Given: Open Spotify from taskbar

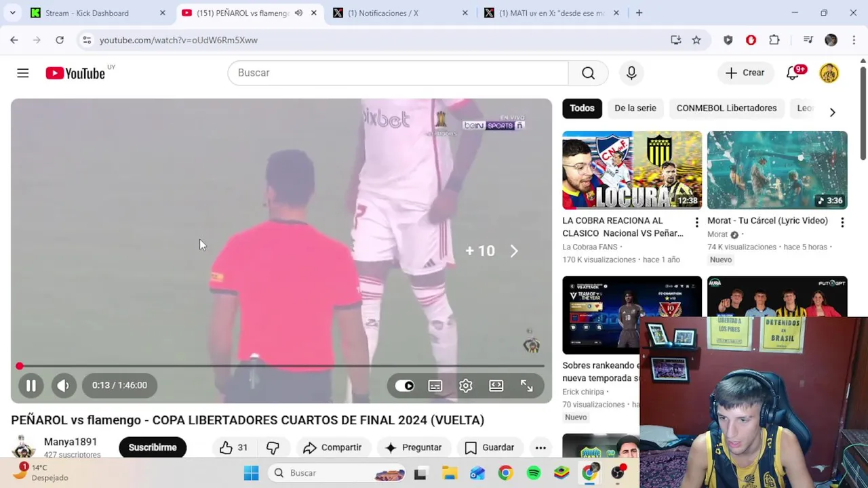Looking at the screenshot, I should point(534,473).
